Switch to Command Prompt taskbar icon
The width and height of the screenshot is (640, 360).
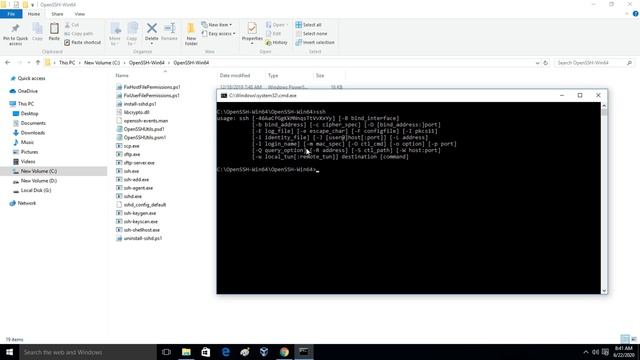pyautogui.click(x=304, y=352)
